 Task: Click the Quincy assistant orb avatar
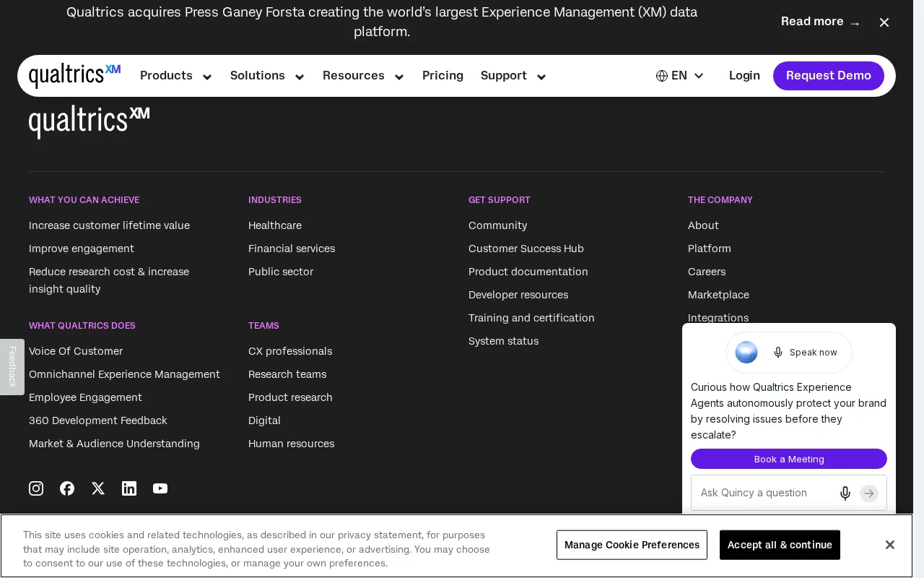(x=746, y=353)
